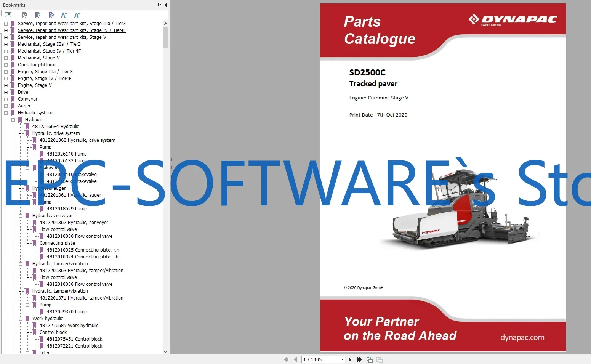Viewport: 591px width, 364px height.
Task: Jump to the last page
Action: (x=359, y=359)
